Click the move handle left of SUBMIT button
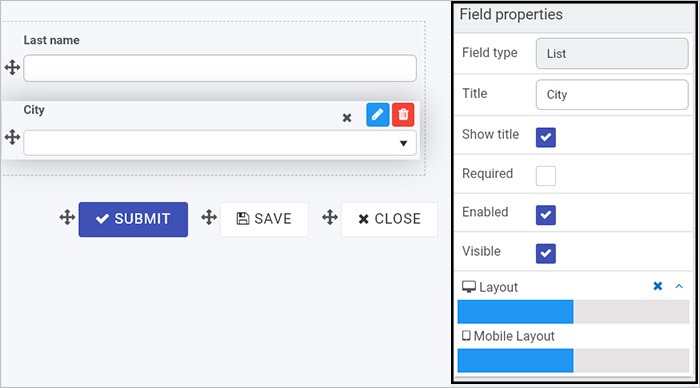 [67, 217]
